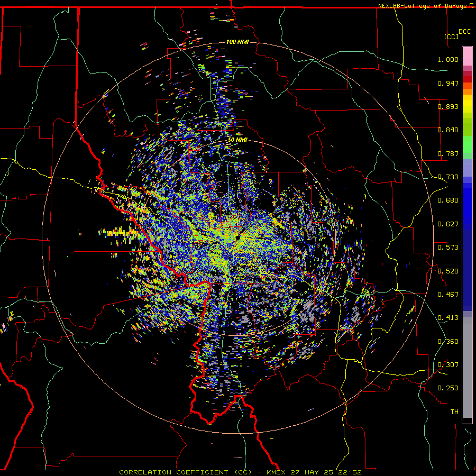Screen dimensions: 476x476
Task: Select the 0.840 legend value
Action: pyautogui.click(x=448, y=130)
